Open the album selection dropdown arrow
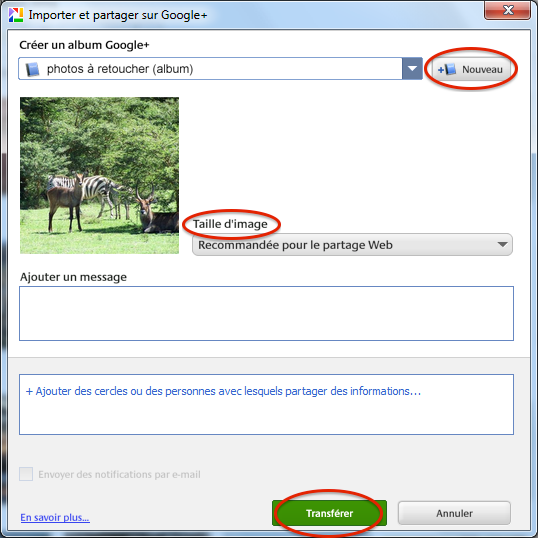Image resolution: width=538 pixels, height=538 pixels. [x=412, y=69]
